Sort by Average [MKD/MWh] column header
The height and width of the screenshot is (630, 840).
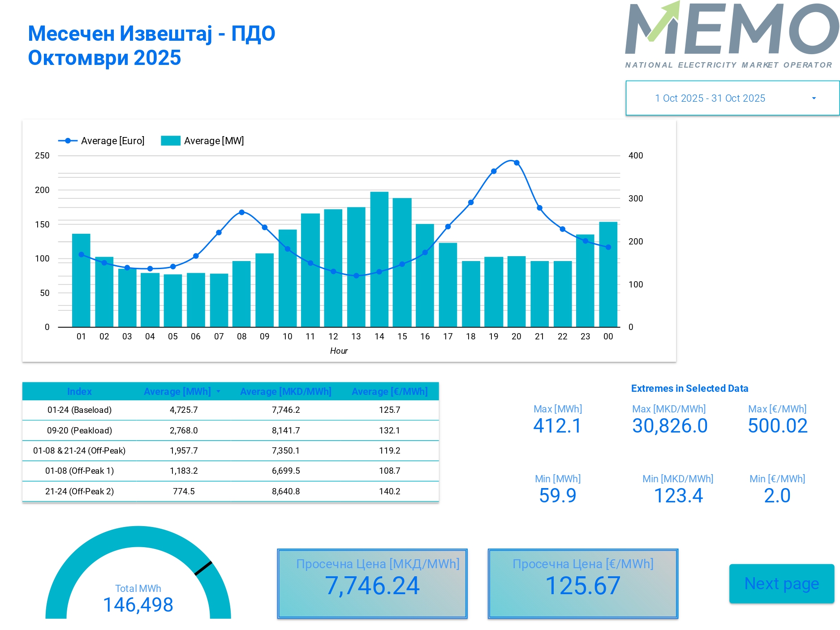[x=285, y=392]
